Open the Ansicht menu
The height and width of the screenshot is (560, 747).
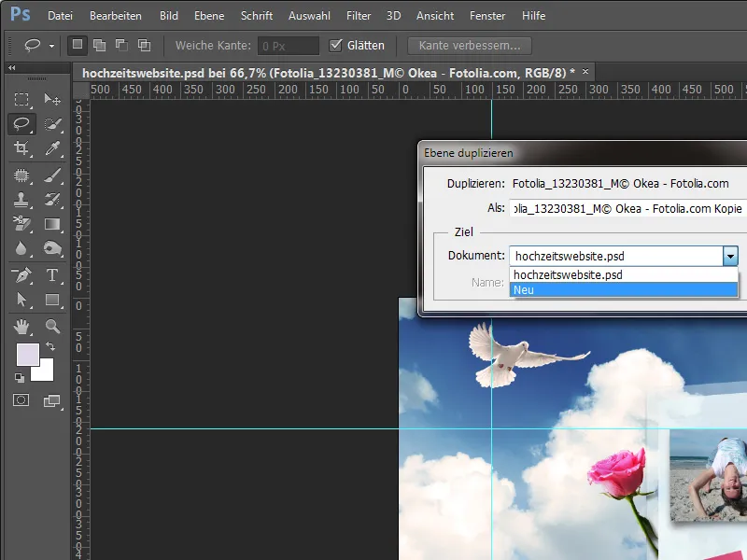435,16
